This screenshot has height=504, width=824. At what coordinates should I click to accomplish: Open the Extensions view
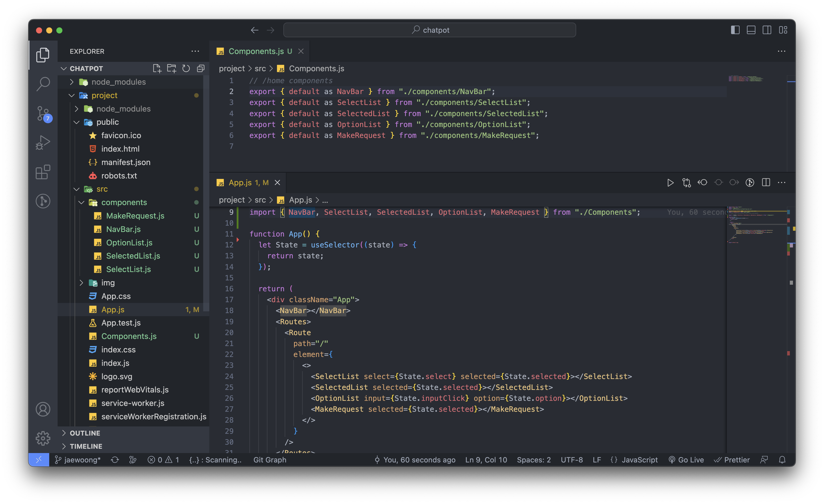[43, 172]
